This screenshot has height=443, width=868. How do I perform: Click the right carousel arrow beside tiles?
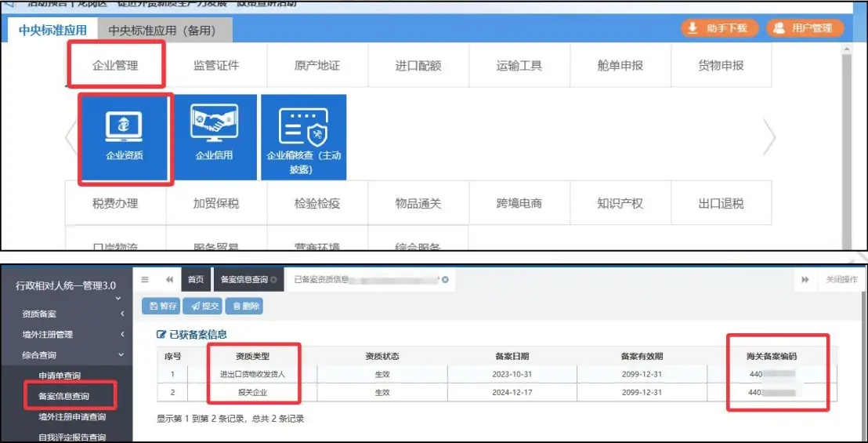click(769, 136)
